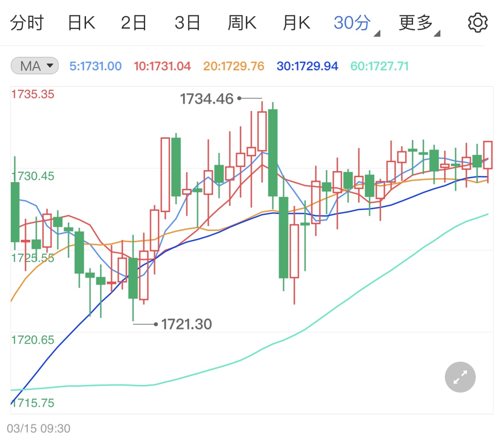504x440 pixels.
Task: Open the MA indicator dropdown
Action: (34, 66)
